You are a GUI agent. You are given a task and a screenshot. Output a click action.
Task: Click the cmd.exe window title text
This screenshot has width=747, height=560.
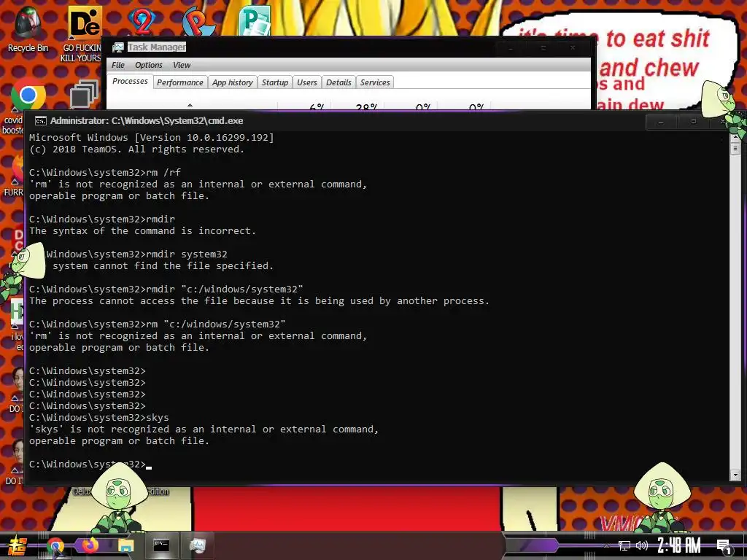click(147, 121)
